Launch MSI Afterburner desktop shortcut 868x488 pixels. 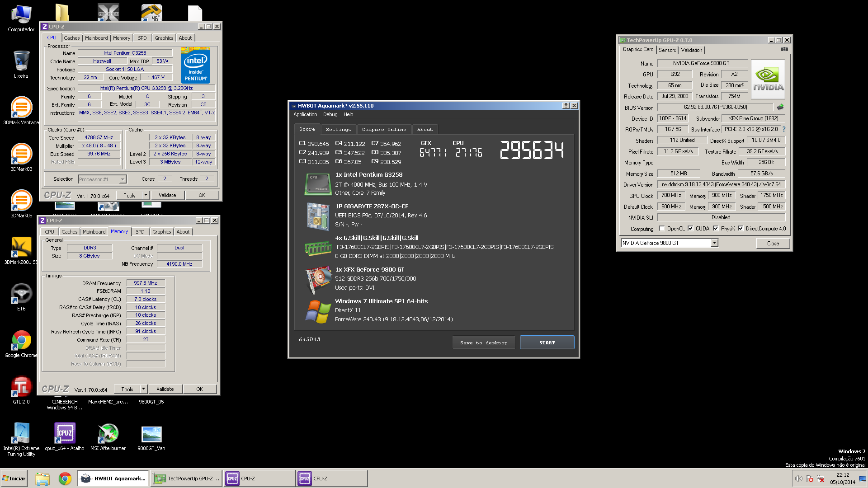108,436
